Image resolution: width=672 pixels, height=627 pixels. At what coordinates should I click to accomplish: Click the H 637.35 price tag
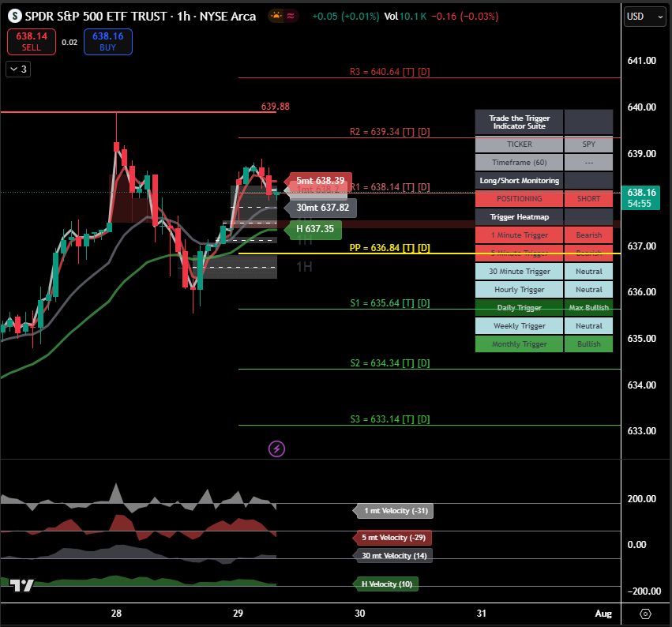click(315, 229)
